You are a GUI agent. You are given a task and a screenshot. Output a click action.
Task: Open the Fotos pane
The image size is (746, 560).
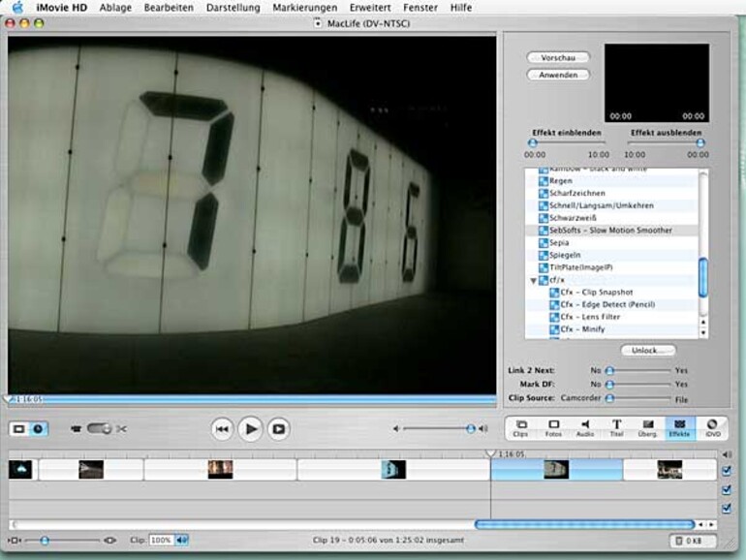click(553, 428)
